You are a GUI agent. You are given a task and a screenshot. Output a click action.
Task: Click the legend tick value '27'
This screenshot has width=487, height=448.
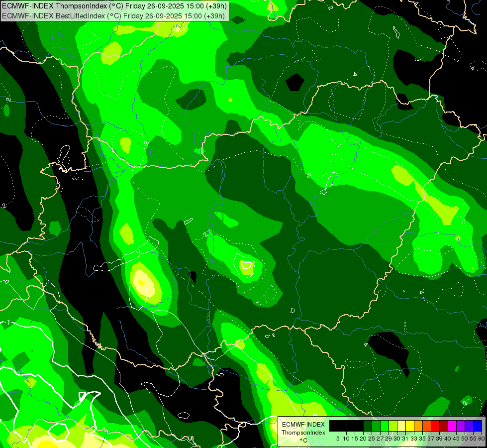click(x=380, y=439)
